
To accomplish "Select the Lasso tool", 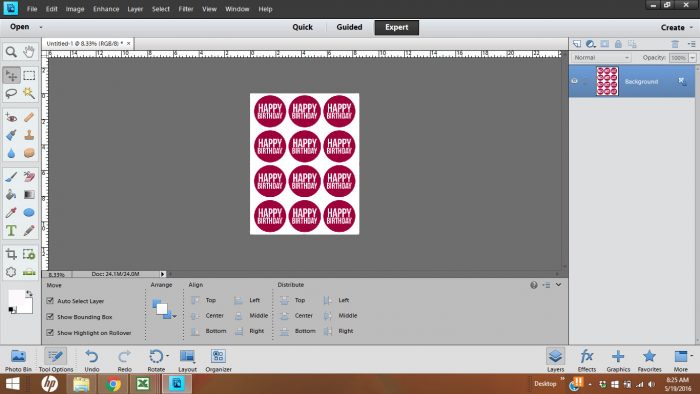I will coord(11,93).
